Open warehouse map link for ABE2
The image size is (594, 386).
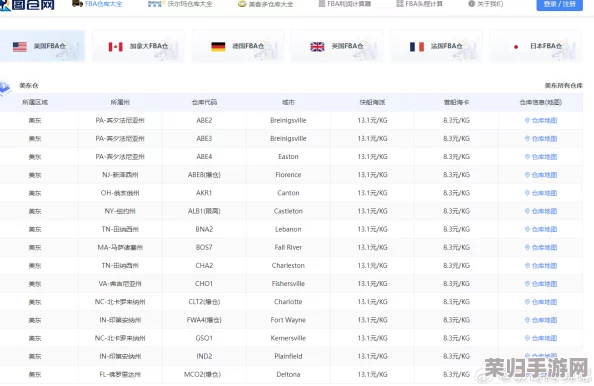coord(541,120)
